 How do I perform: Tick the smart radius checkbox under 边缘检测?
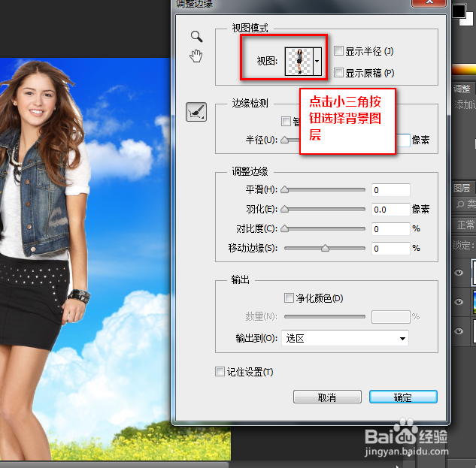point(286,122)
